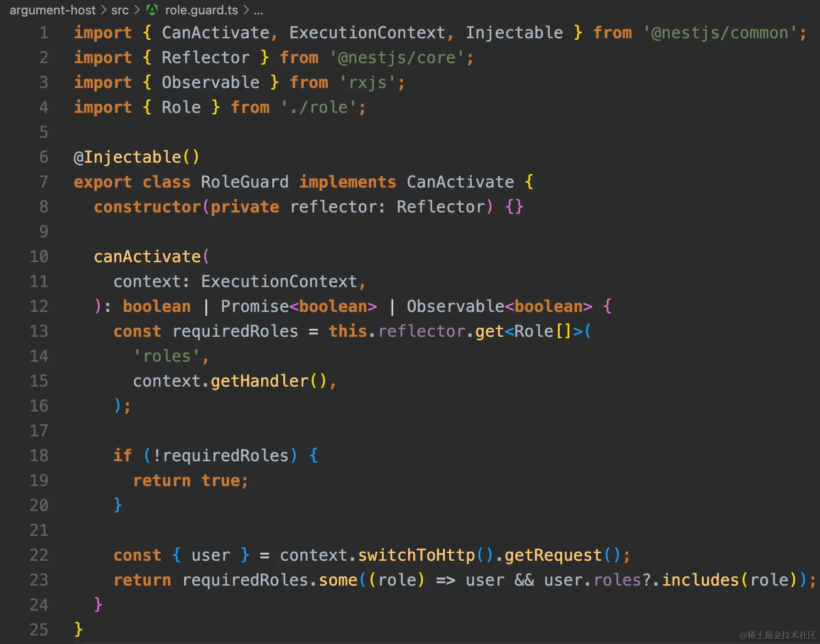Click the chevron after role.guard.ts breadcrumb
Image resolution: width=820 pixels, height=644 pixels.
point(246,10)
